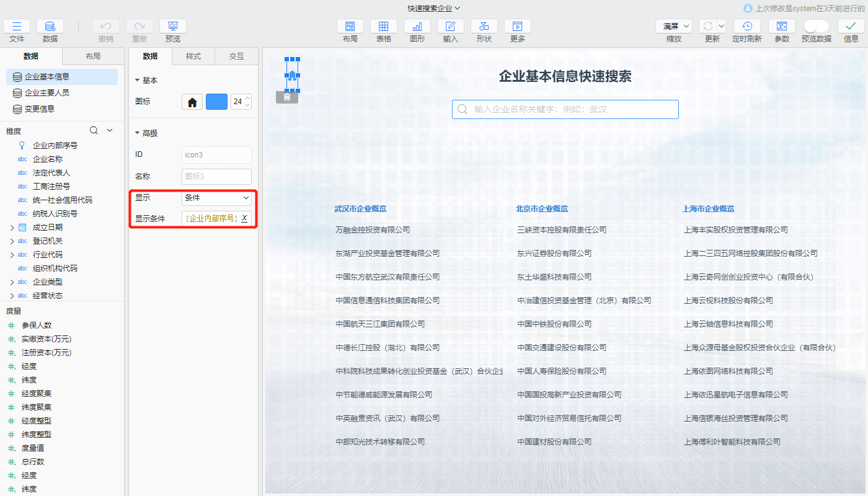Select the 企业名称 dimension field
The width and height of the screenshot is (868, 496).
coord(48,159)
